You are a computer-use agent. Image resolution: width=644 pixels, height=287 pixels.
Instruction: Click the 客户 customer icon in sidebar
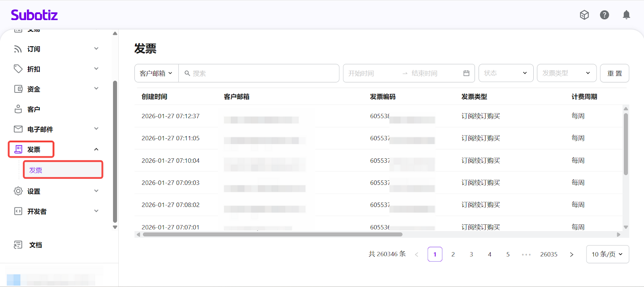click(x=18, y=109)
